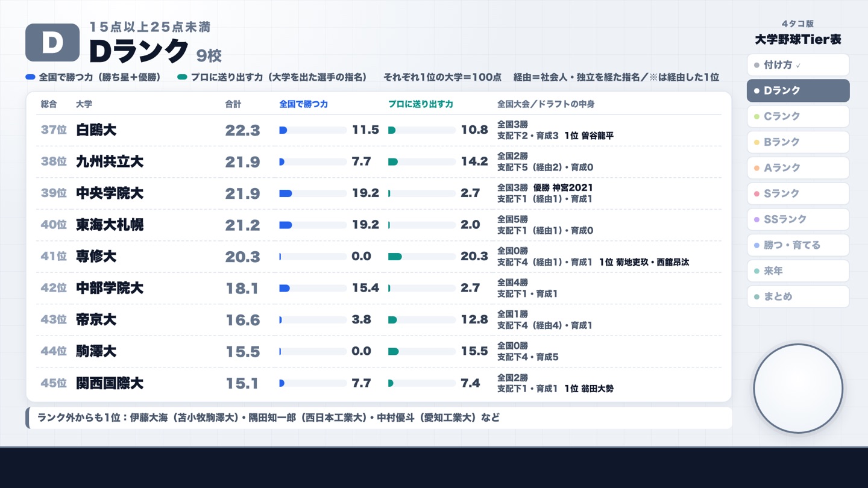
Task: Click the large D rank badge icon
Action: pyautogui.click(x=52, y=43)
